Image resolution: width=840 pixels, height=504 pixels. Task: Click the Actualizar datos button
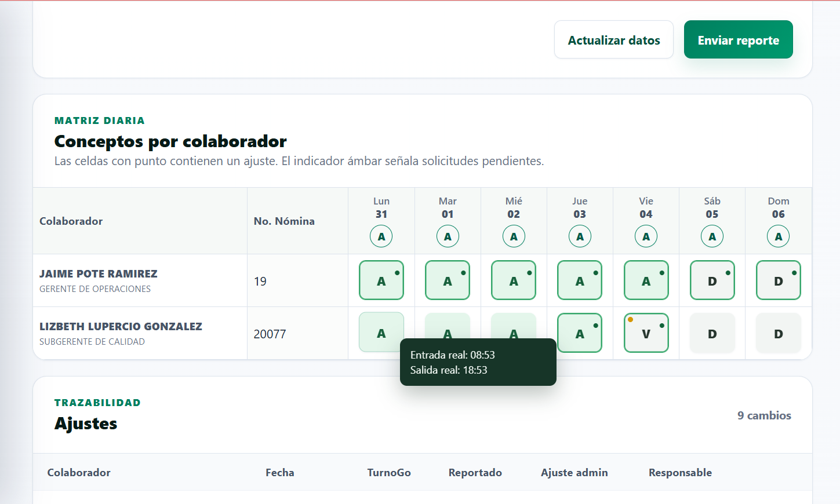(614, 39)
